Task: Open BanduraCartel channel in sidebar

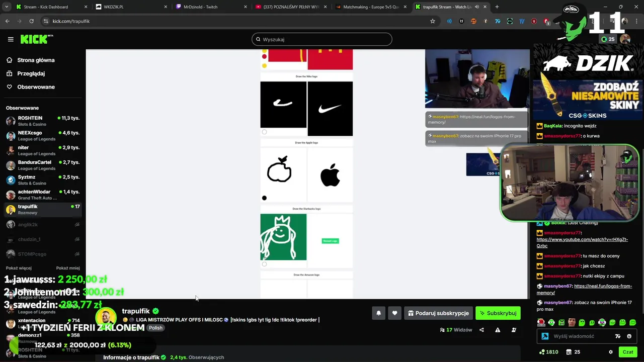Action: (42, 165)
